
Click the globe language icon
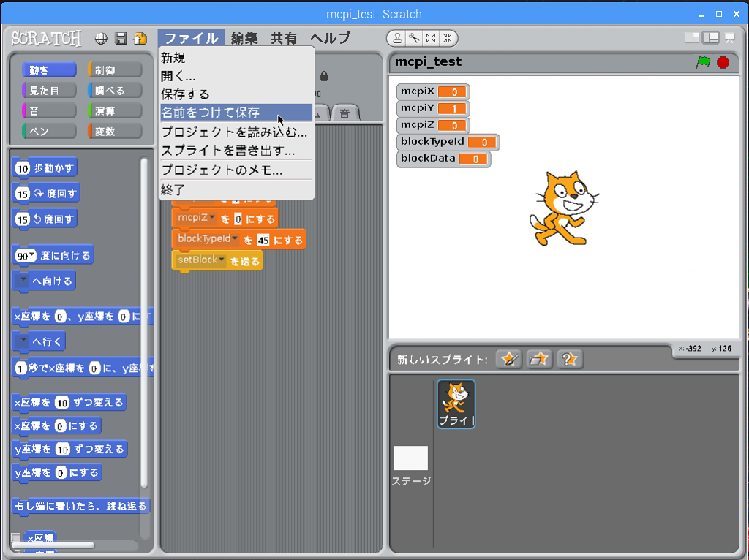tap(101, 39)
